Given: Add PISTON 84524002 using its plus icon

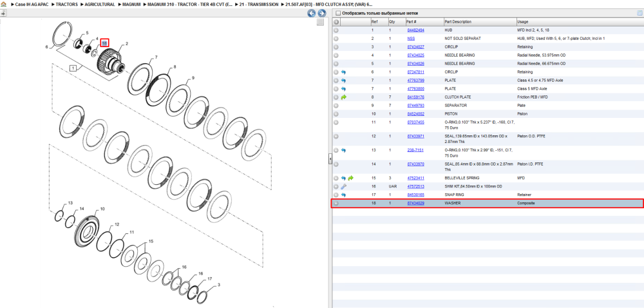Looking at the screenshot, I should (336, 114).
